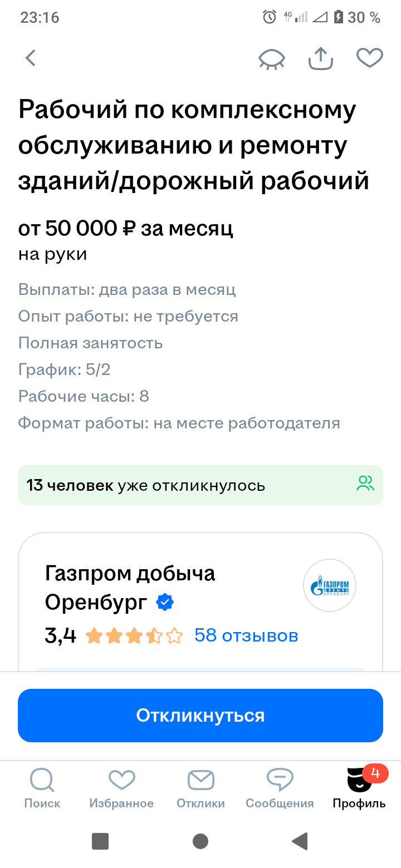Screen dimensions: 401x868
Task: Tap the verified employer badge
Action: (165, 602)
